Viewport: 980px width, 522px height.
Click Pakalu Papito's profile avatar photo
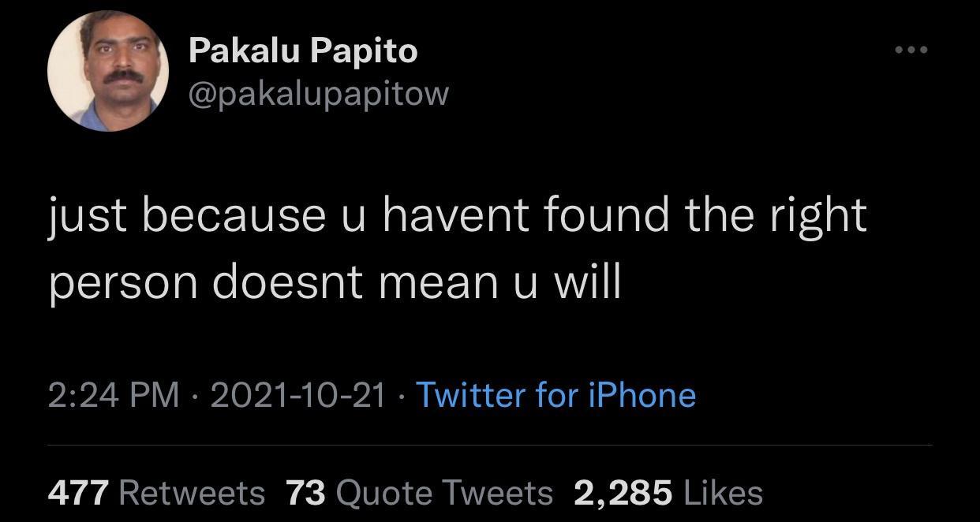point(108,71)
